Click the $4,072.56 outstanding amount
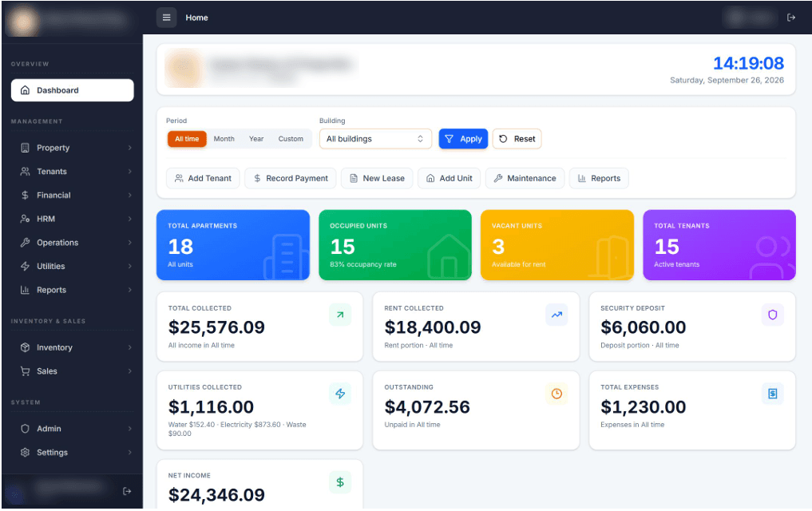 click(x=427, y=407)
